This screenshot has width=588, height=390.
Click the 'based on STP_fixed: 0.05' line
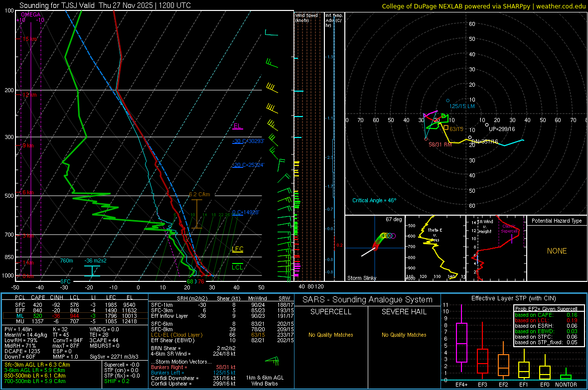(546, 342)
